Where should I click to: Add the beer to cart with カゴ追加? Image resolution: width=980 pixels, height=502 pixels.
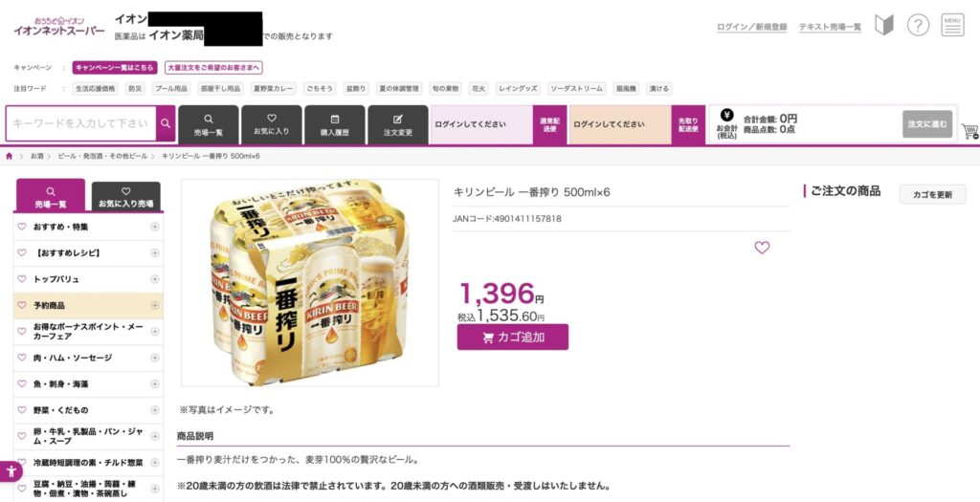click(513, 338)
